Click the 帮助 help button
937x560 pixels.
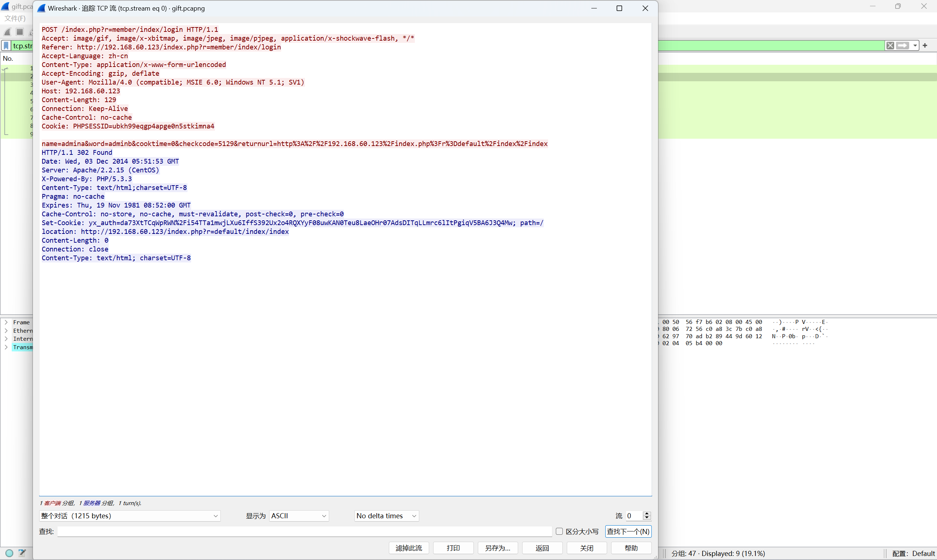[631, 548]
